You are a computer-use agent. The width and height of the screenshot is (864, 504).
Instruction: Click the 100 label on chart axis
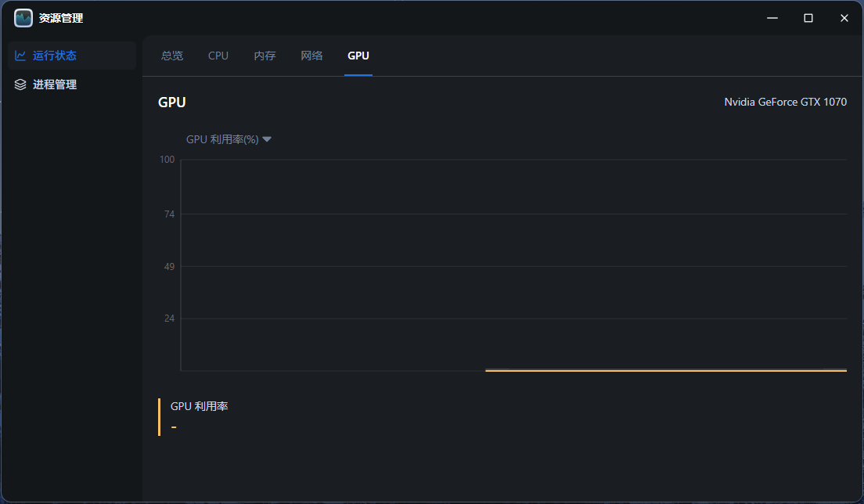167,160
